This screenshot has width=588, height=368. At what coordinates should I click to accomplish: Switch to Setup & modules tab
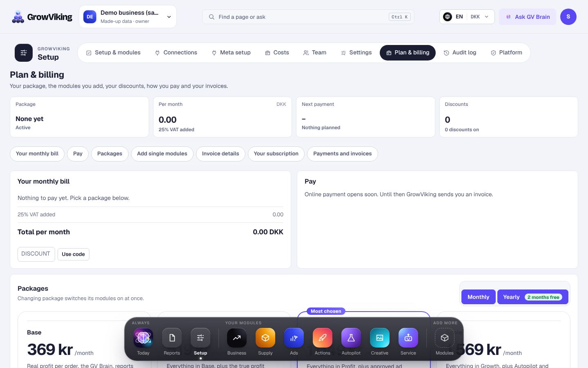(114, 53)
